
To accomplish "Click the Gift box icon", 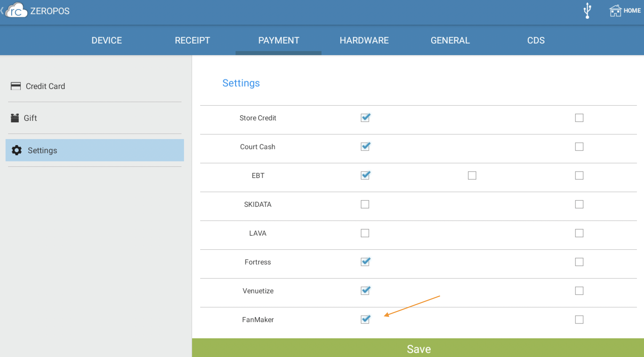I will pos(15,118).
